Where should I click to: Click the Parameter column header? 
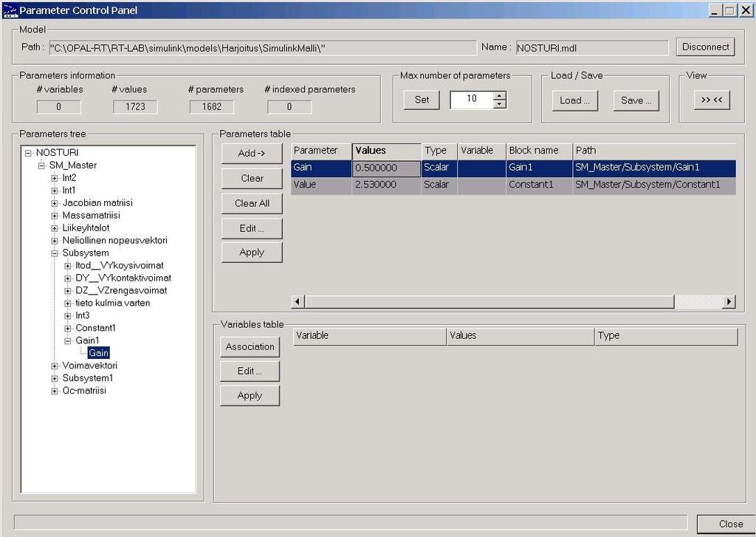point(322,151)
